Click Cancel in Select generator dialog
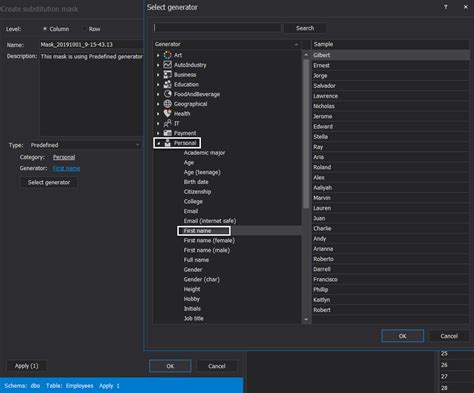 [449, 336]
